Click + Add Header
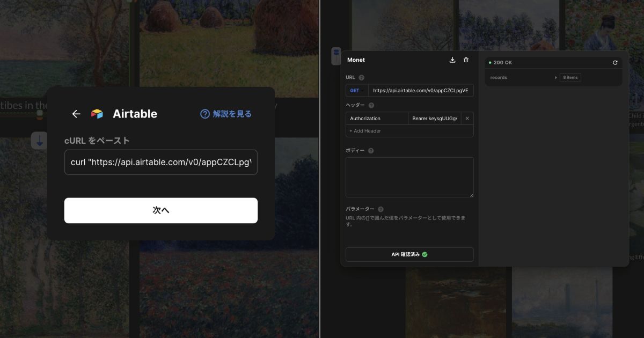Viewport: 644px width, 338px height. 365,131
